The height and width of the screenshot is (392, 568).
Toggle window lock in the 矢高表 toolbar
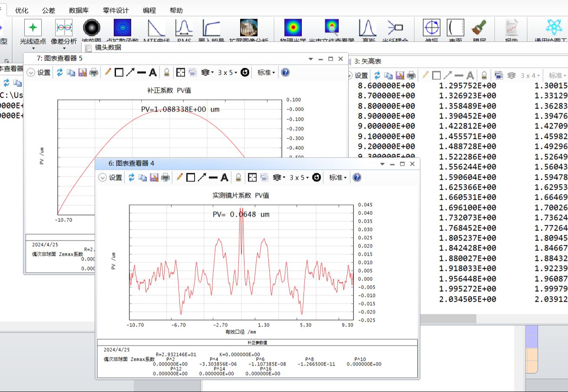coord(484,76)
